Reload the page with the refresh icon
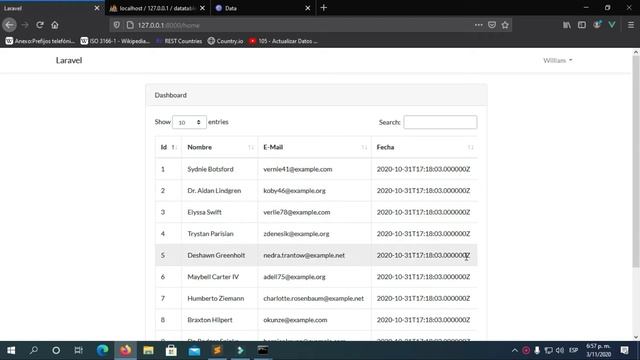 (40, 25)
